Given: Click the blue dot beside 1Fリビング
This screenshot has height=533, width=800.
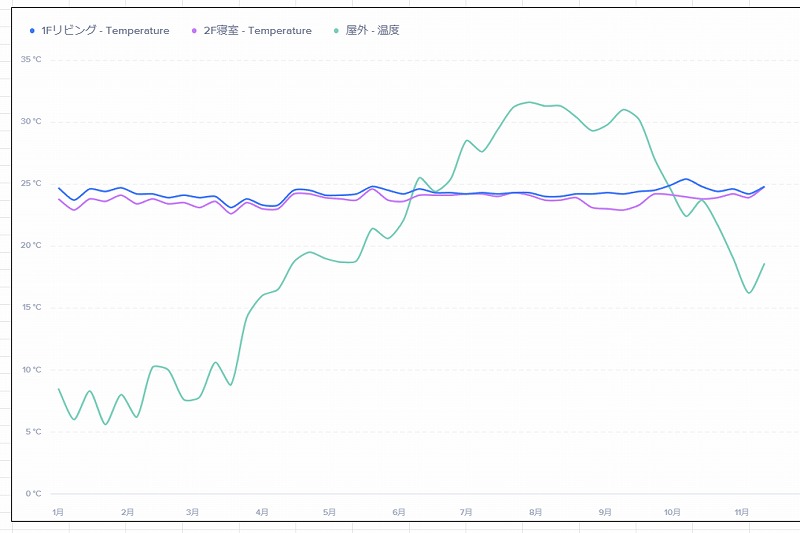Looking at the screenshot, I should pos(33,31).
